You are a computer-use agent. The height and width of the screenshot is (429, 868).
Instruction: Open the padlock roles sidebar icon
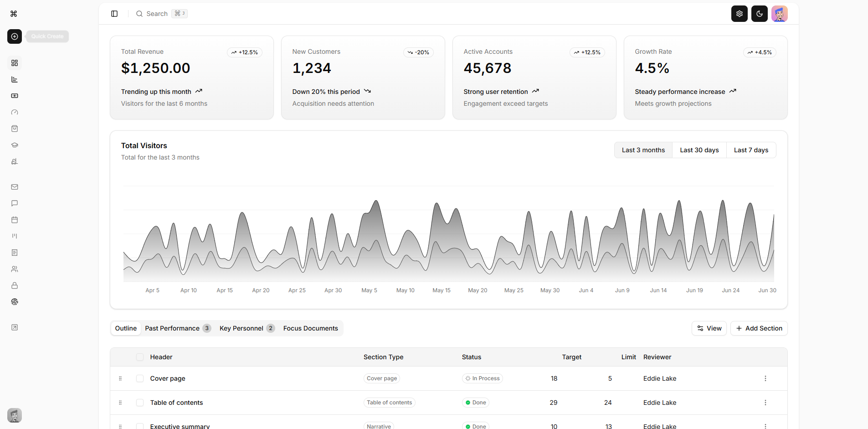15,285
